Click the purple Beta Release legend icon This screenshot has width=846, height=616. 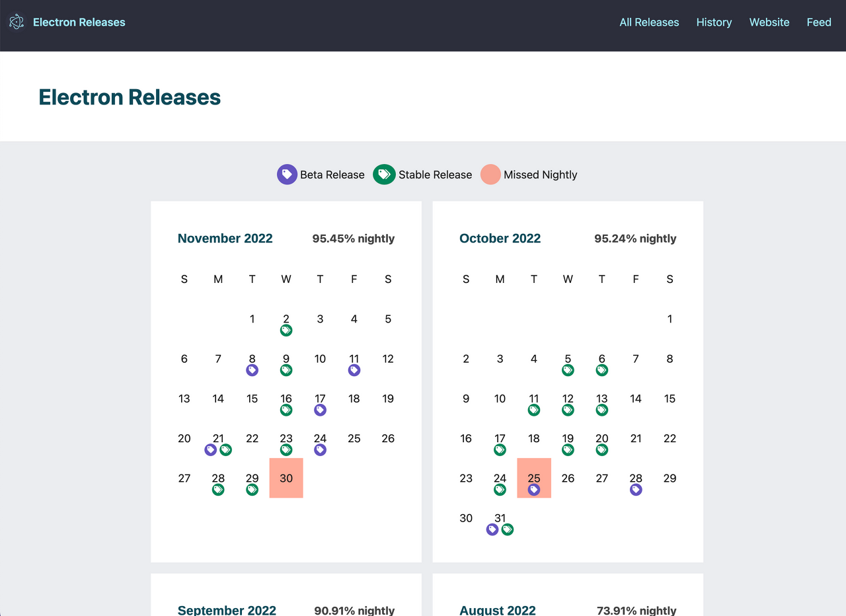pos(287,174)
